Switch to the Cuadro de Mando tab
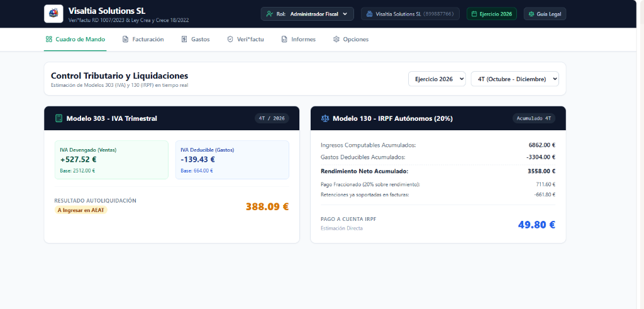This screenshot has height=309, width=644. (x=75, y=40)
